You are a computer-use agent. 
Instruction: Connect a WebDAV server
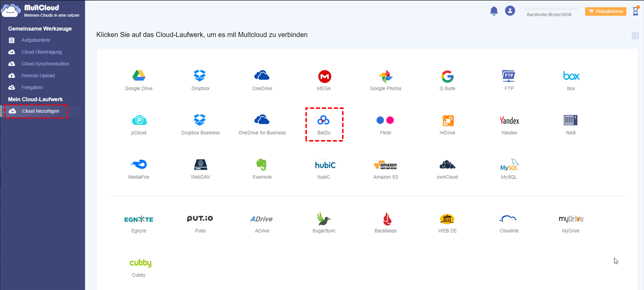[200, 165]
